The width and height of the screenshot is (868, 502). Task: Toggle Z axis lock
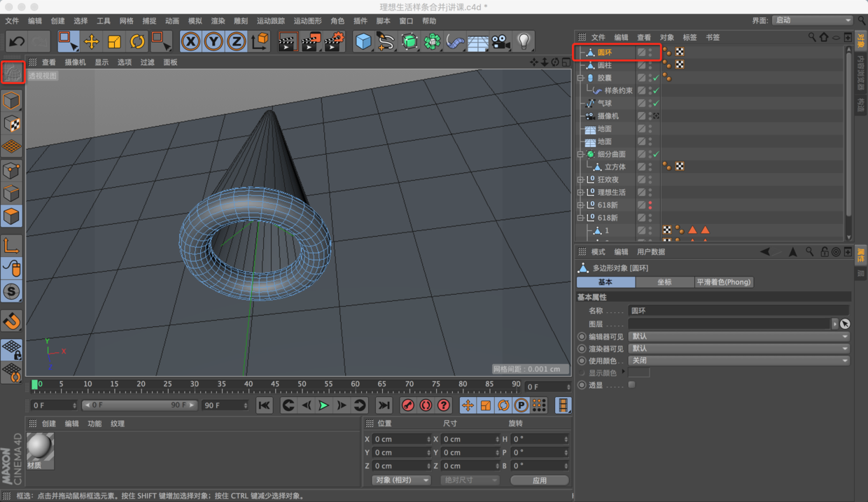(x=237, y=42)
